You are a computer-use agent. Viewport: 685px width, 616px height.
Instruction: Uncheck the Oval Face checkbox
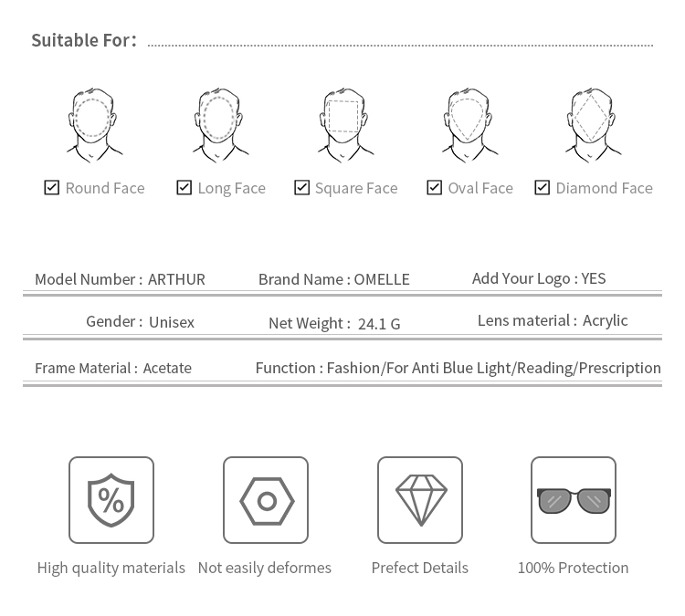435,187
